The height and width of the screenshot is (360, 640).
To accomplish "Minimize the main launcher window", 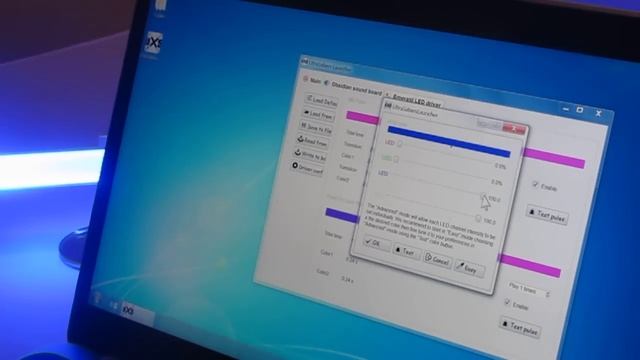I will point(565,109).
